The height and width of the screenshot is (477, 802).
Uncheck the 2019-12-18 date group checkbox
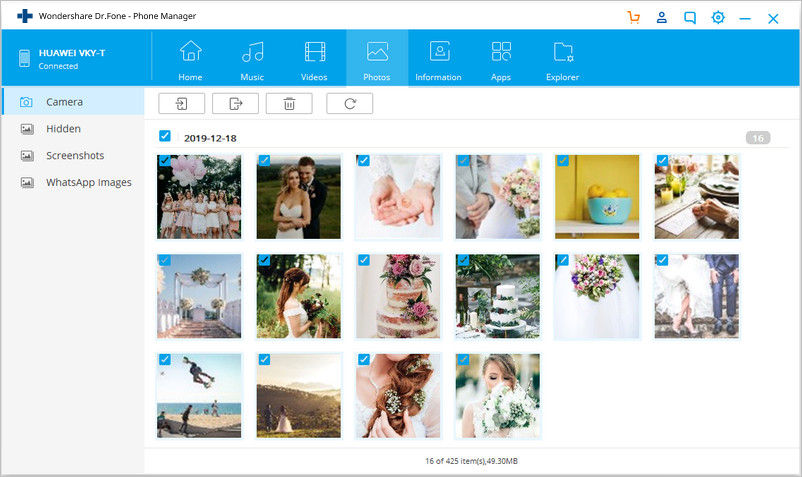165,137
